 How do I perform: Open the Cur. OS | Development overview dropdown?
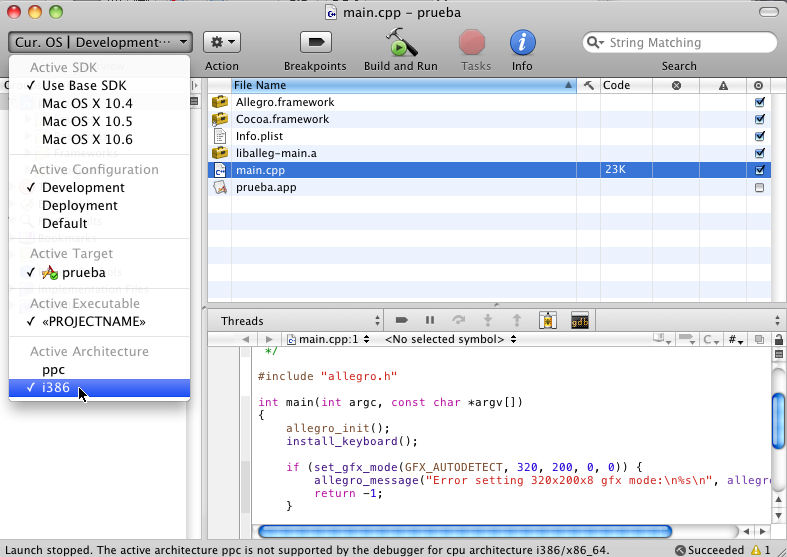[x=100, y=42]
